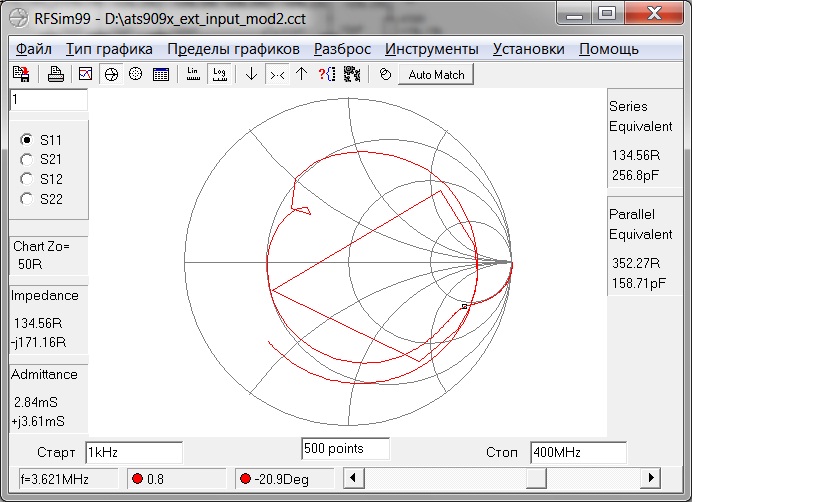Click the small square marker on Smith chart trace
Screen dimensions: 816x502
pos(465,307)
